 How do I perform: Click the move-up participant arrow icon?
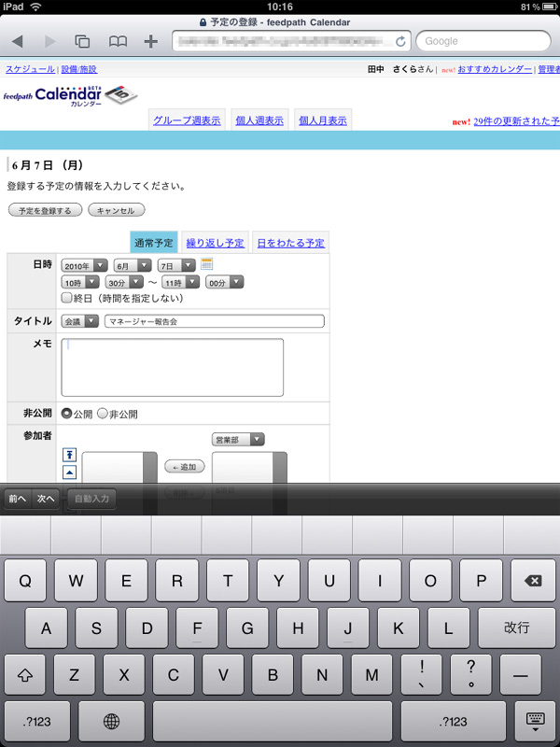(x=69, y=472)
